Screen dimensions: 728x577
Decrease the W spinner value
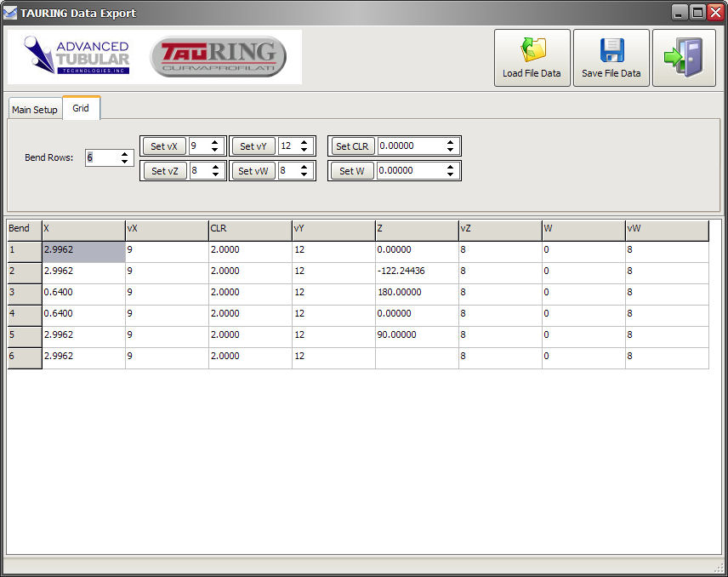click(x=450, y=174)
